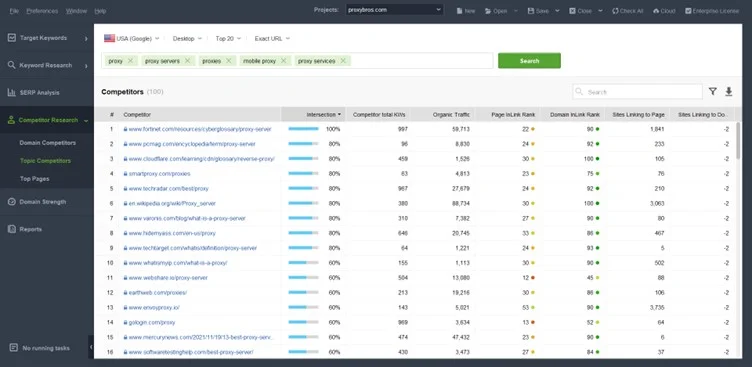The image size is (752, 367).
Task: Open Keyword Research sidebar section
Action: point(47,65)
